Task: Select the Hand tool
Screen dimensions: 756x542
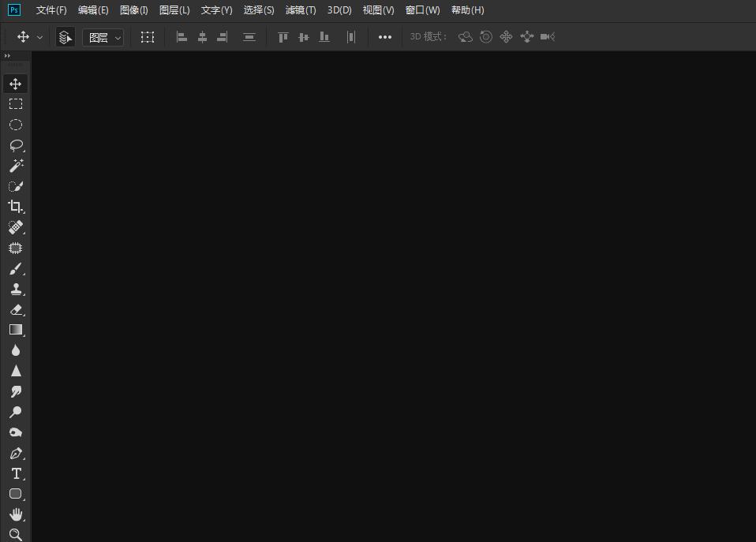Action: [15, 514]
